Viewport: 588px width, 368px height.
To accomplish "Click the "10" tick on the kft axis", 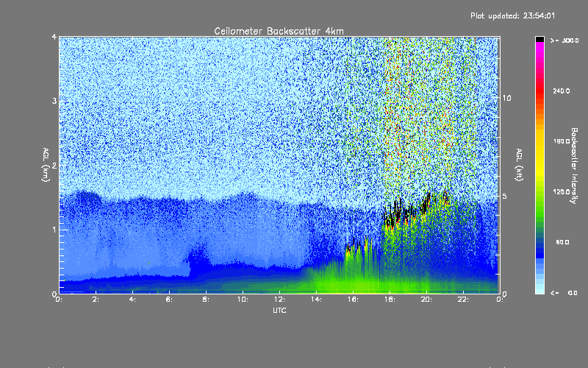I will pyautogui.click(x=506, y=98).
